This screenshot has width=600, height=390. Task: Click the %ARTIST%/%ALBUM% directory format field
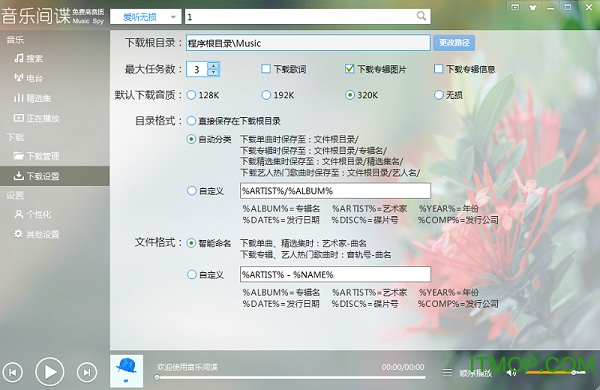coord(335,191)
